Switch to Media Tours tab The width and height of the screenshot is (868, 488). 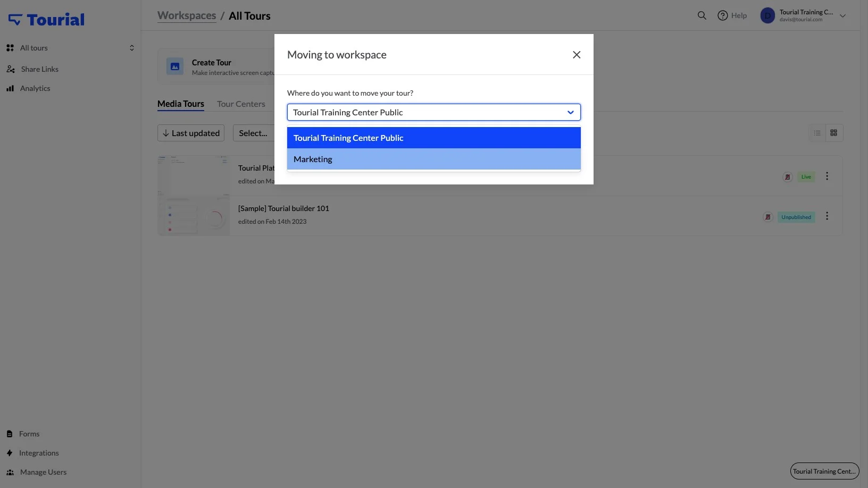point(181,104)
